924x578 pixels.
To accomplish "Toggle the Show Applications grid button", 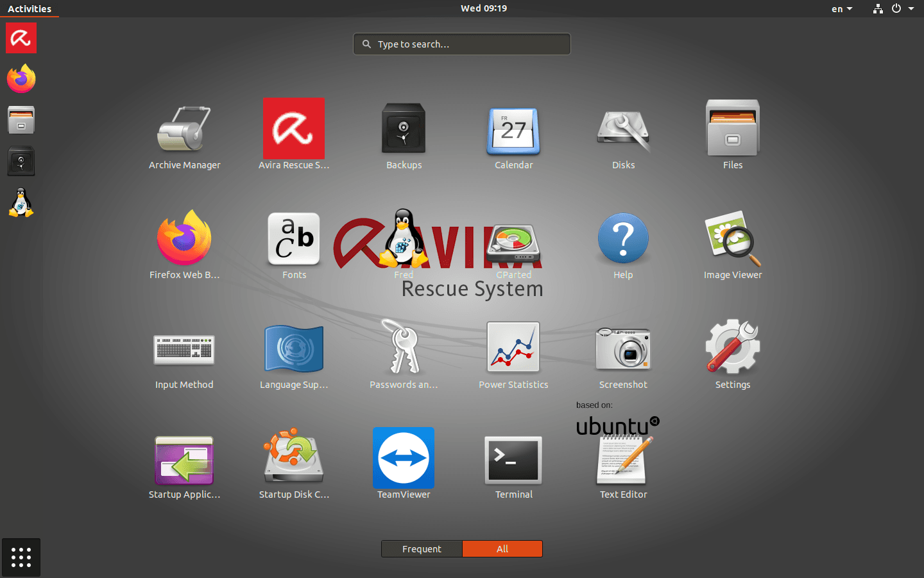I will [21, 557].
